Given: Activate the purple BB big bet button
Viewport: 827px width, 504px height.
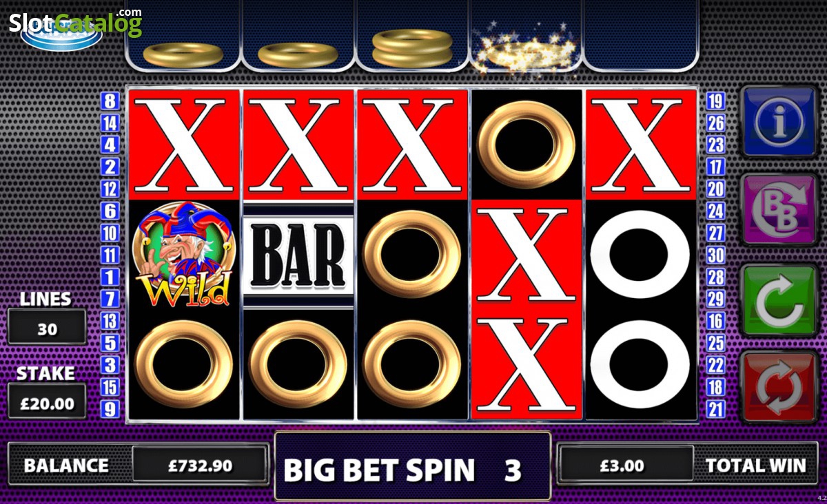Looking at the screenshot, I should click(779, 210).
